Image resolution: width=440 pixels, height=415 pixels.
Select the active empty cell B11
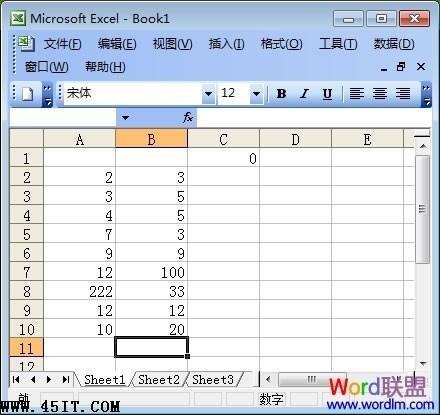click(x=151, y=347)
